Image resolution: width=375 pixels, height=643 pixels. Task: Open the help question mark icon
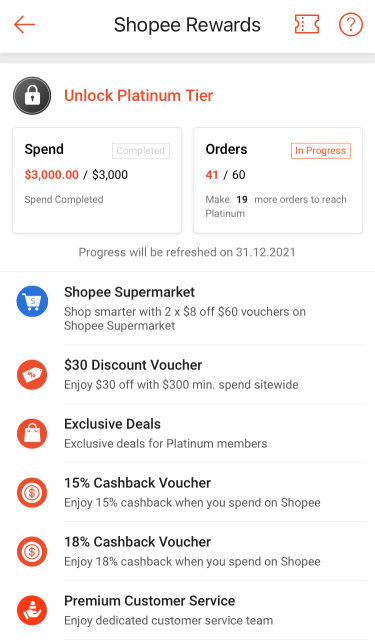point(351,25)
